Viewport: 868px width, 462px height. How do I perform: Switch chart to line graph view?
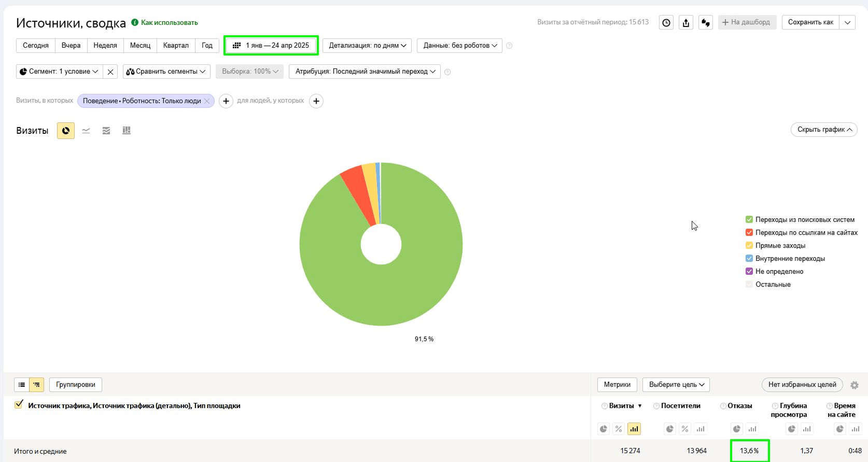point(86,131)
